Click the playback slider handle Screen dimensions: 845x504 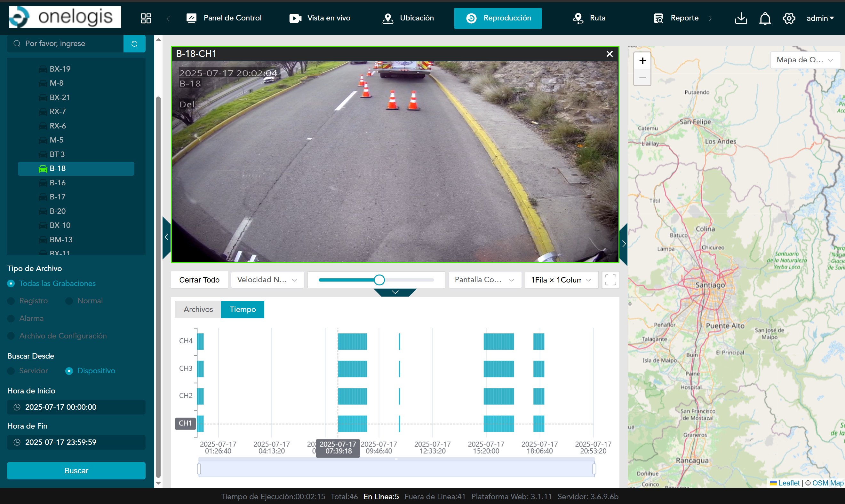(x=379, y=280)
